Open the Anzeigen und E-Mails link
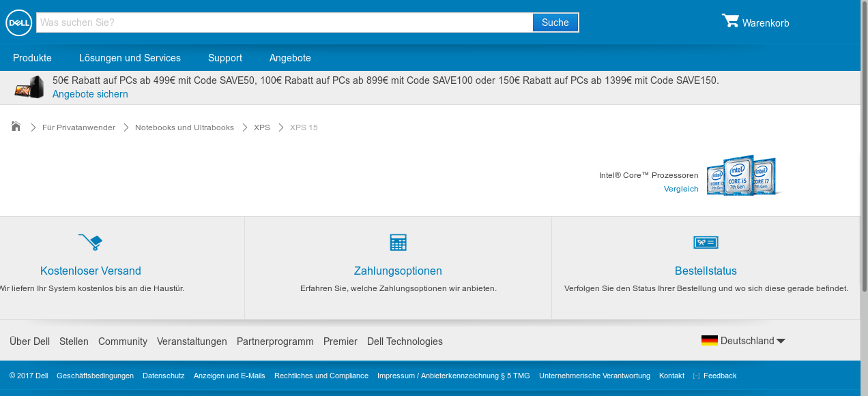This screenshot has width=868, height=396. [229, 376]
